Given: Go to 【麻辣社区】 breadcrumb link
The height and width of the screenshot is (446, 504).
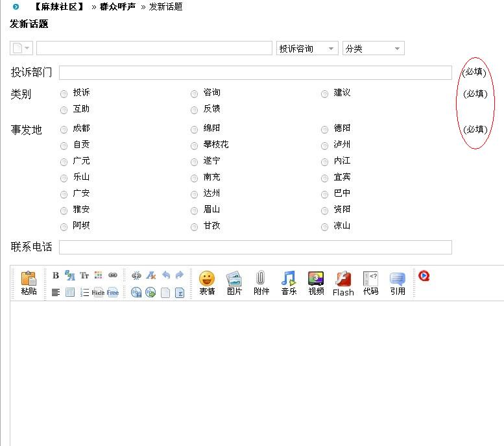Looking at the screenshot, I should tap(59, 6).
